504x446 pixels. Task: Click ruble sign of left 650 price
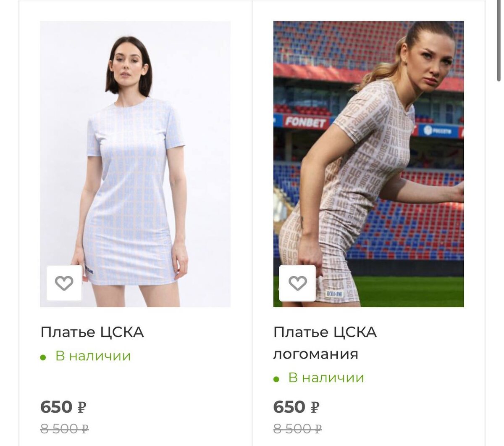[82, 407]
